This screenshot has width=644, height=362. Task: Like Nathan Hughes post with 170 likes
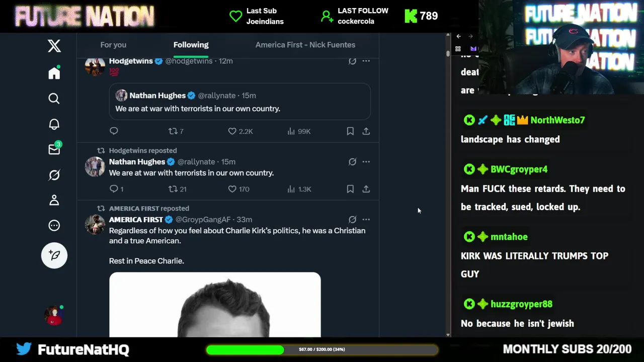238,189
